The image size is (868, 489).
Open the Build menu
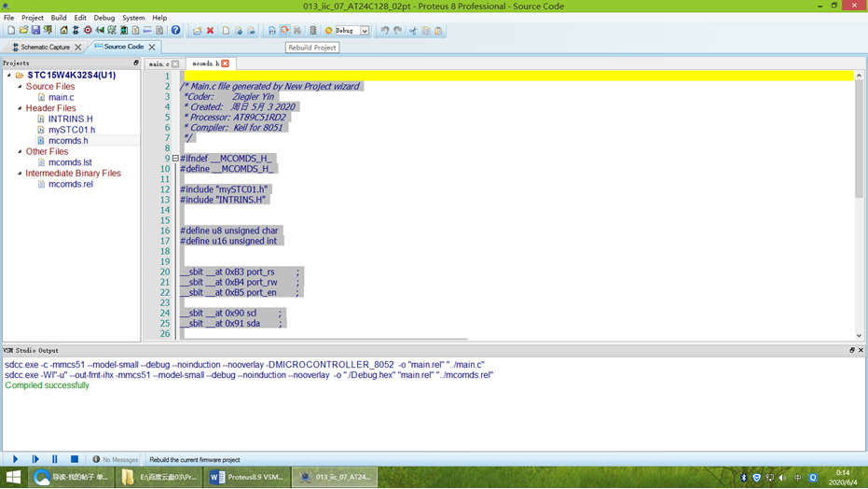(59, 18)
